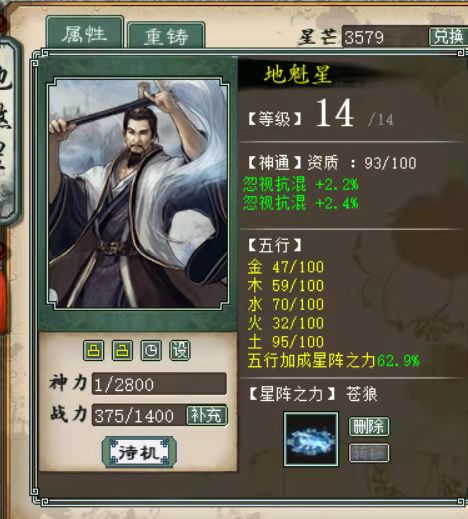
Task: Click the 补充 replenish button
Action: tap(207, 415)
